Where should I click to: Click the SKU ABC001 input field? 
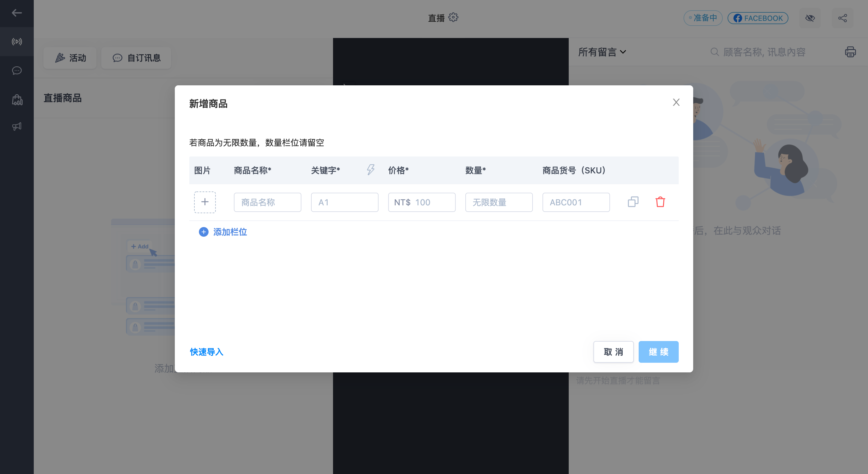click(x=576, y=202)
